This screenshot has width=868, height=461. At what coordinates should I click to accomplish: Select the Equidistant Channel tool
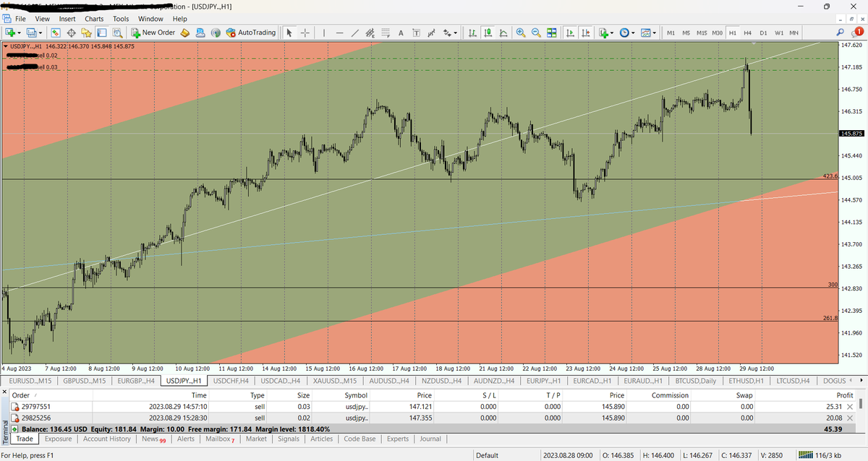point(370,33)
